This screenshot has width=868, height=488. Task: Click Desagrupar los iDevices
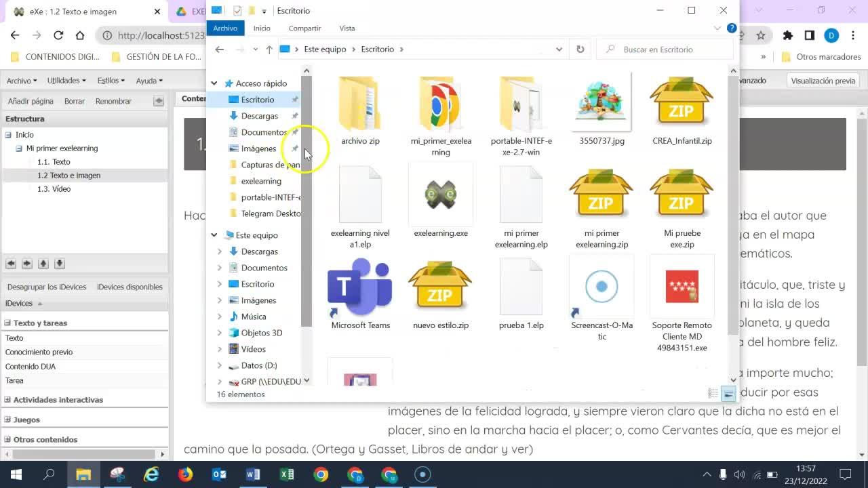(47, 287)
